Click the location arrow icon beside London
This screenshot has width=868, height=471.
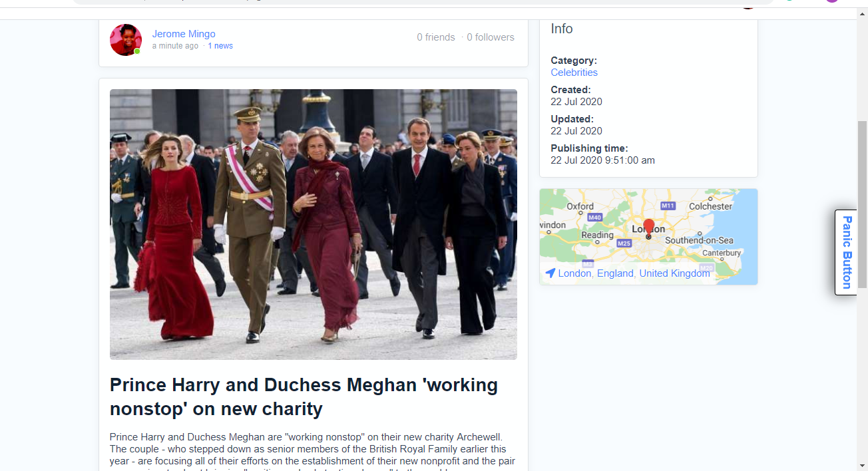point(550,273)
